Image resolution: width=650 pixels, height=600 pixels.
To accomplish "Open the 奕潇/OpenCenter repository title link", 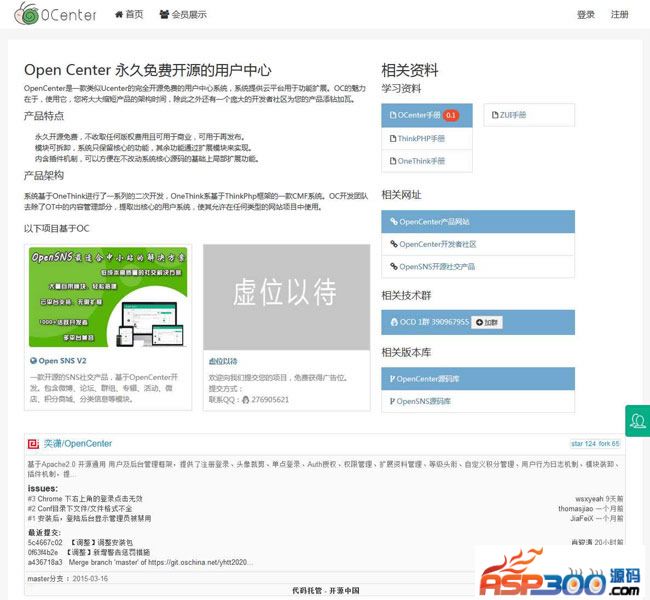I will pos(78,444).
